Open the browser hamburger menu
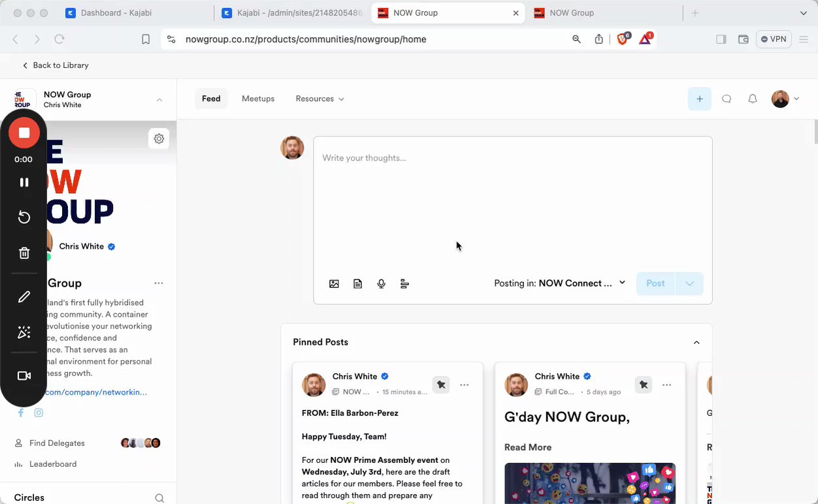The image size is (818, 504). pyautogui.click(x=804, y=39)
